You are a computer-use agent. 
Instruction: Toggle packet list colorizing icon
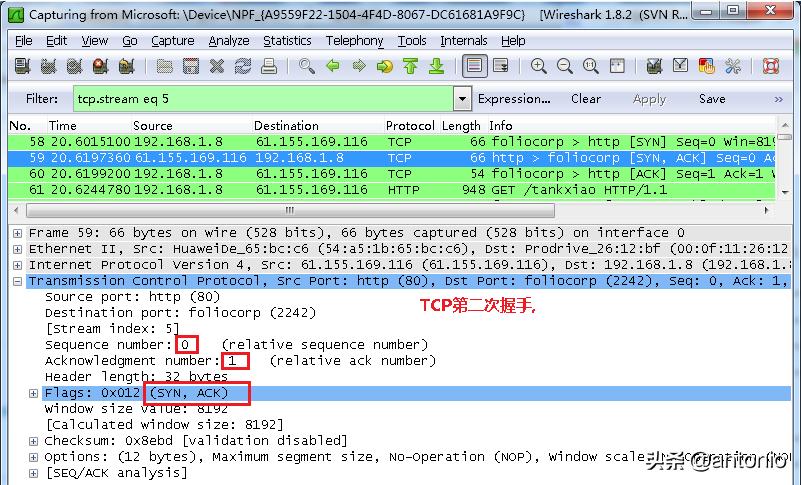pos(475,66)
